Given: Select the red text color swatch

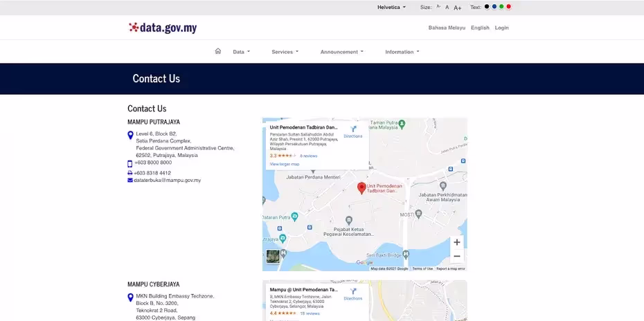Looking at the screenshot, I should (509, 7).
